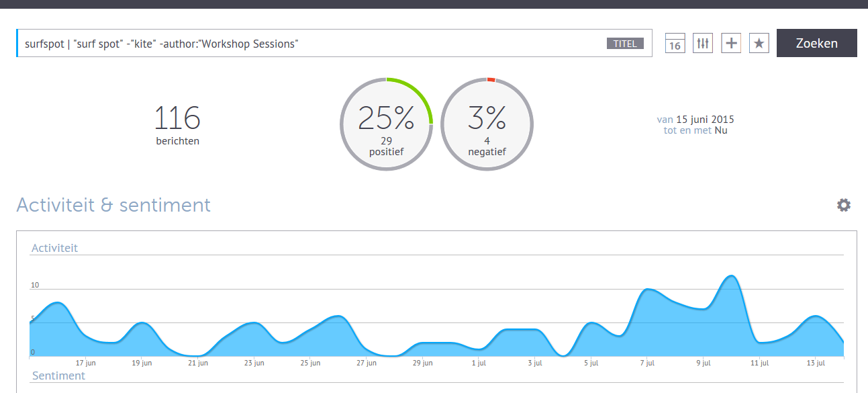Viewport: 868px width, 393px height.
Task: Click the 11 jul axis label
Action: [759, 363]
